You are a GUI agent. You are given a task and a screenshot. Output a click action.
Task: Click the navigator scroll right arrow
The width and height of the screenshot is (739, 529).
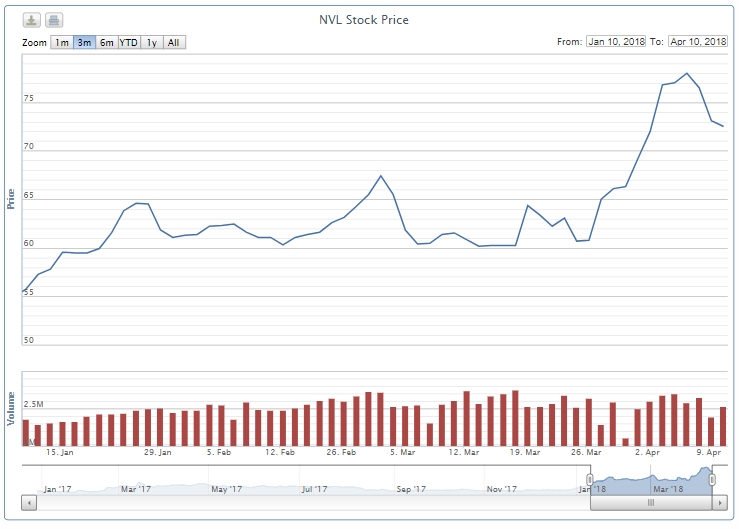pyautogui.click(x=720, y=503)
